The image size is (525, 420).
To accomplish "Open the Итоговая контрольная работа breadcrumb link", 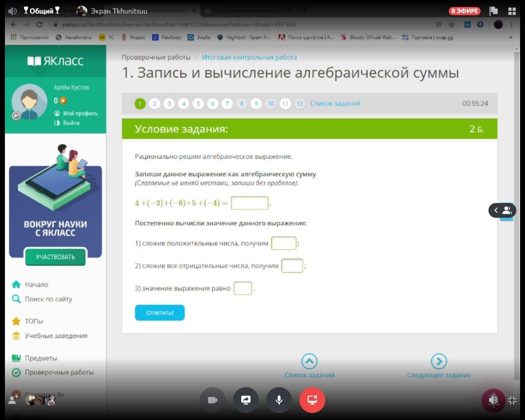I will tap(249, 57).
